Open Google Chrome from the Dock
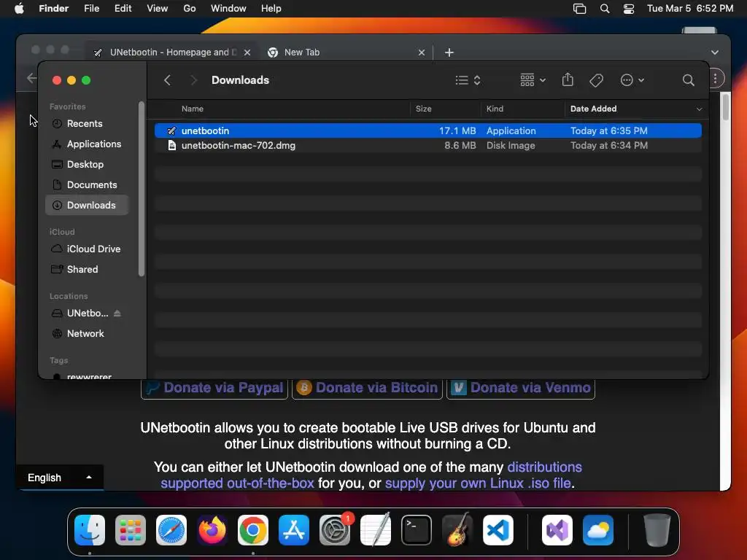Viewport: 747px width, 560px height. coord(253,530)
